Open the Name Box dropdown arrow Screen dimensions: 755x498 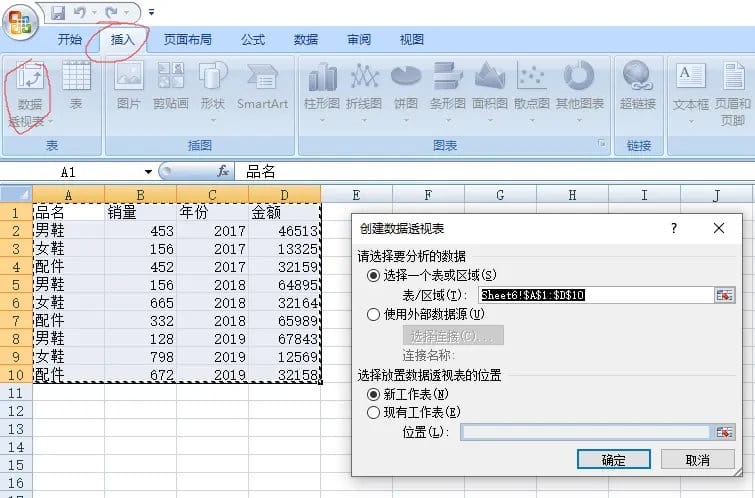click(x=148, y=172)
